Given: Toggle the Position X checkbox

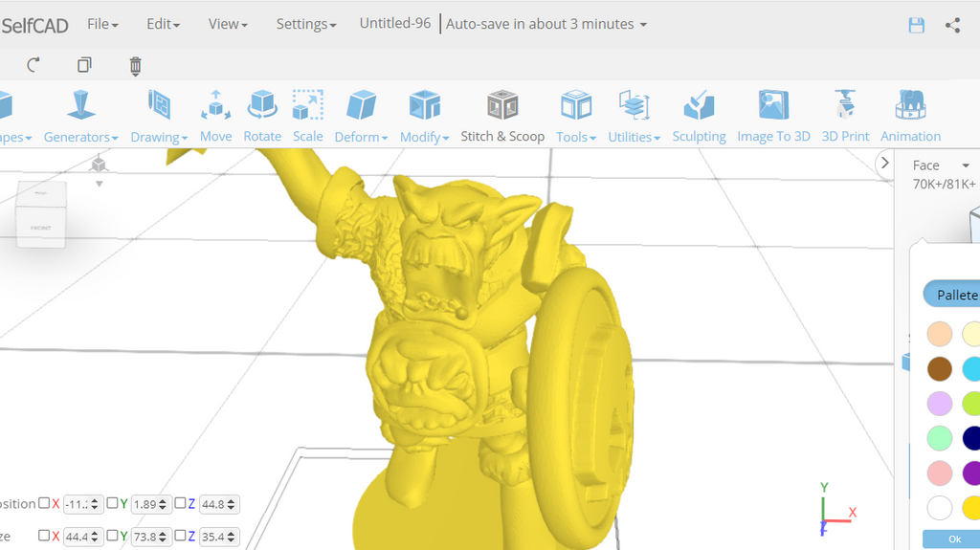Looking at the screenshot, I should click(x=44, y=503).
